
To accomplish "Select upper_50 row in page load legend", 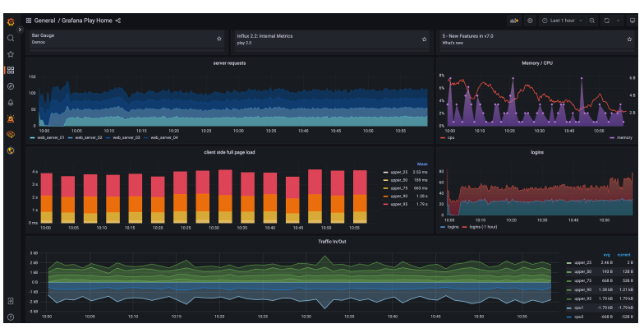I will [406, 181].
